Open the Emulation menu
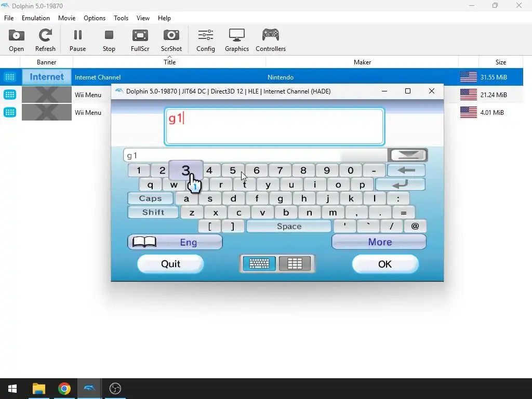The height and width of the screenshot is (399, 532). coord(36,18)
